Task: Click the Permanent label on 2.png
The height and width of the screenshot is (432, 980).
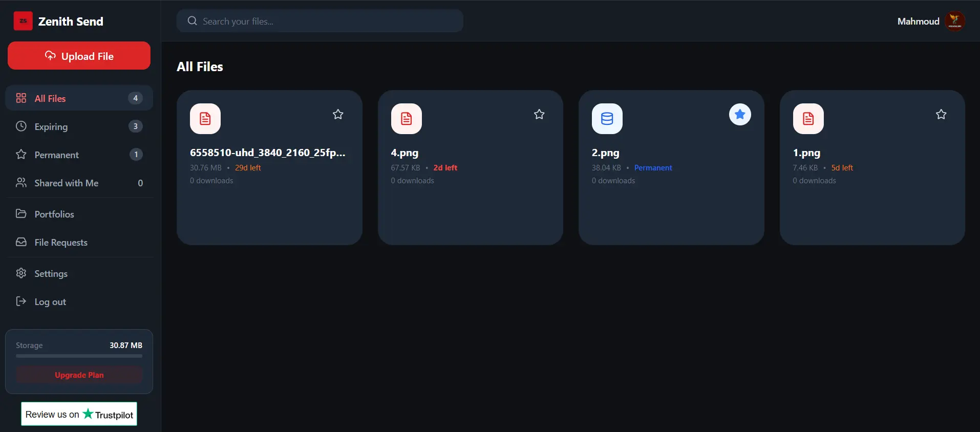Action: pyautogui.click(x=653, y=167)
